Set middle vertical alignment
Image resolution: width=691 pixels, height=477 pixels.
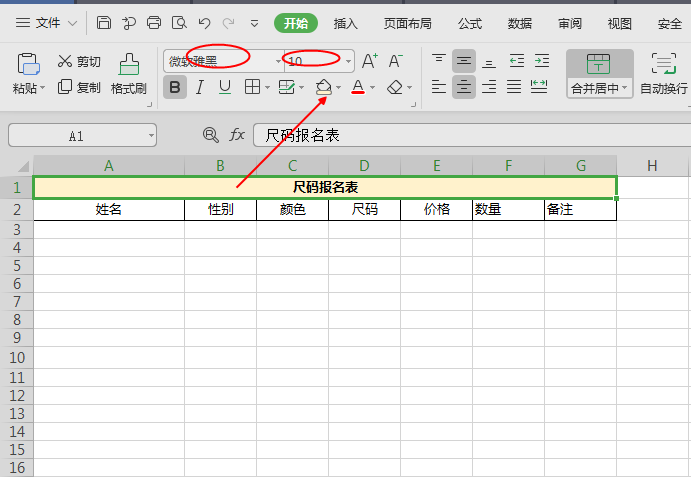(464, 61)
